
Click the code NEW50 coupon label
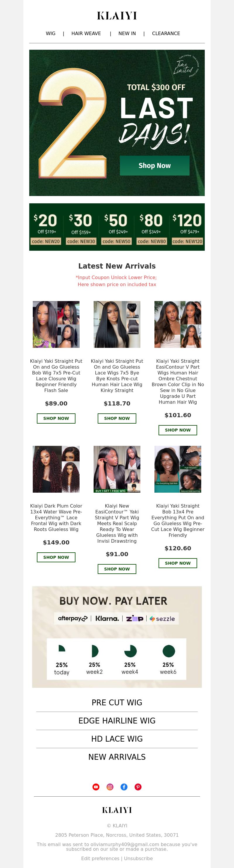click(x=116, y=241)
